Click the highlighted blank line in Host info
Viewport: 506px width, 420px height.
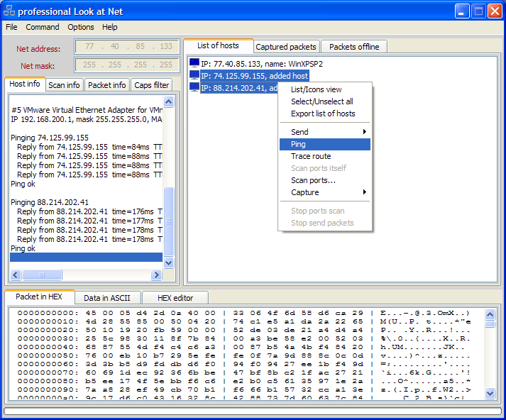coord(86,257)
